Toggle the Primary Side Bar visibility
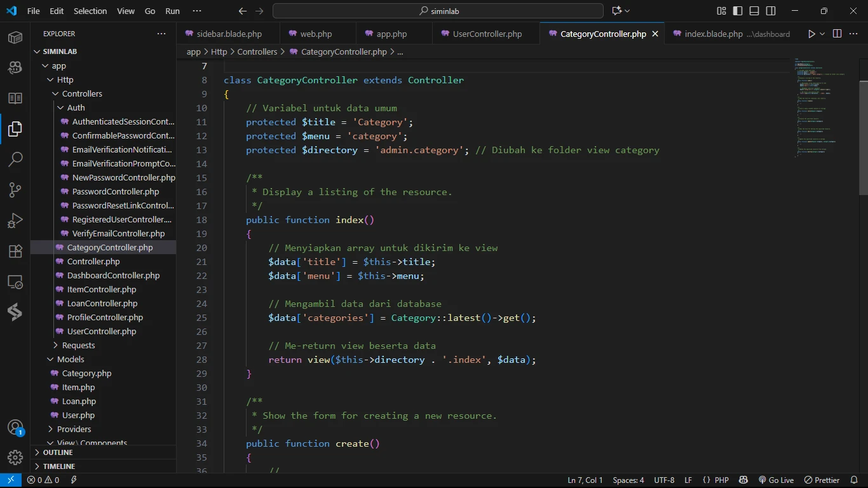The height and width of the screenshot is (488, 868). (x=738, y=11)
